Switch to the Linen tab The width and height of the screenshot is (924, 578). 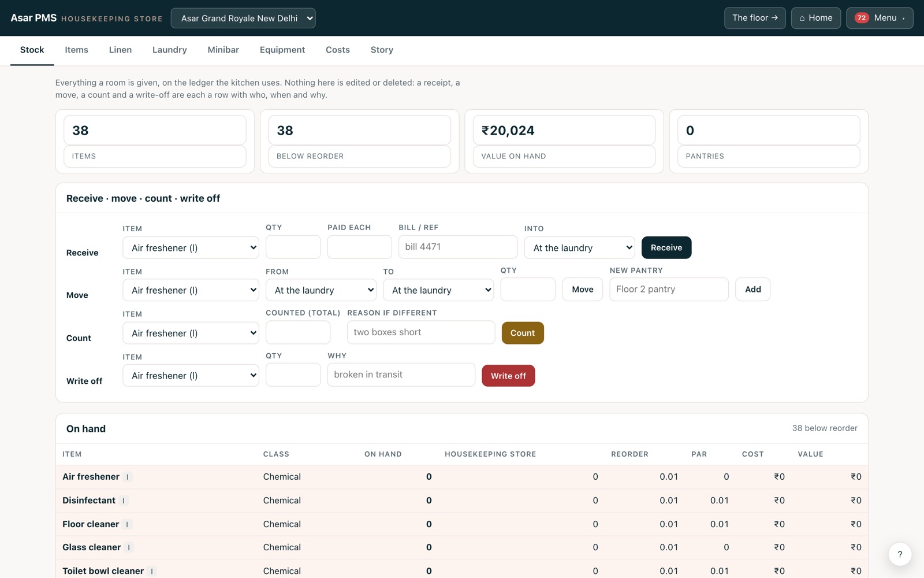120,50
